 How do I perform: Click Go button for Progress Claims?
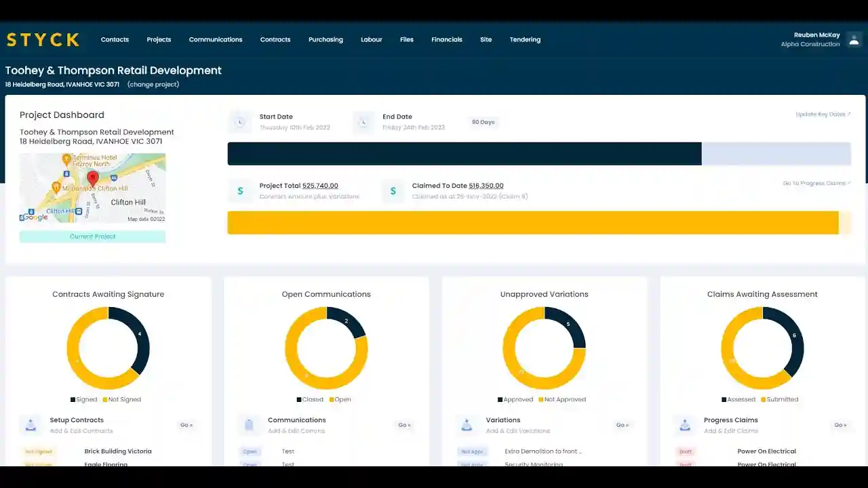pos(841,425)
